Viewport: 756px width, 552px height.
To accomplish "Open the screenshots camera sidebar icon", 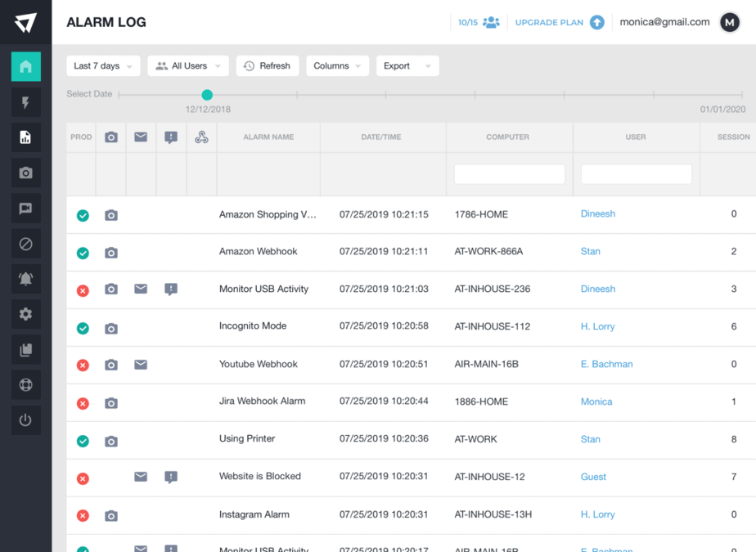I will coord(25,173).
